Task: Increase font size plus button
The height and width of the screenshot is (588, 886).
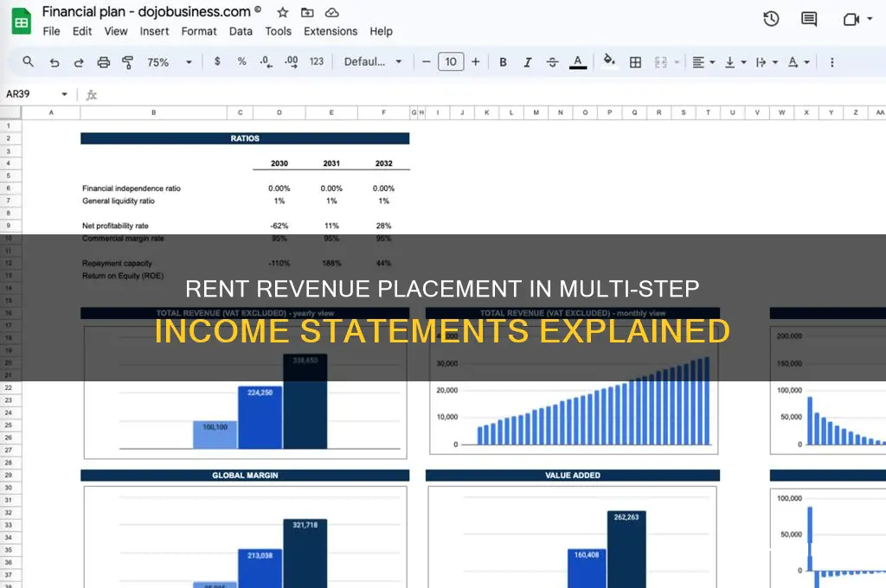Action: click(x=476, y=61)
